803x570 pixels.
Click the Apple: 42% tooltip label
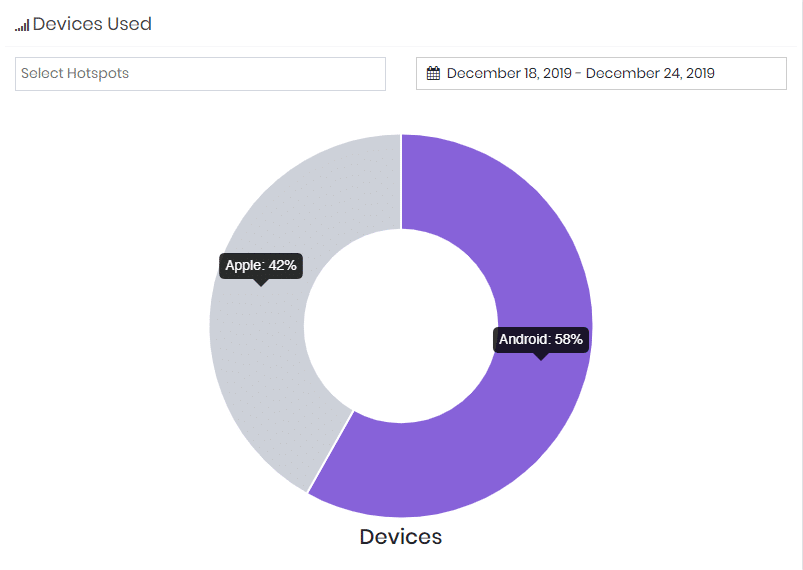260,265
